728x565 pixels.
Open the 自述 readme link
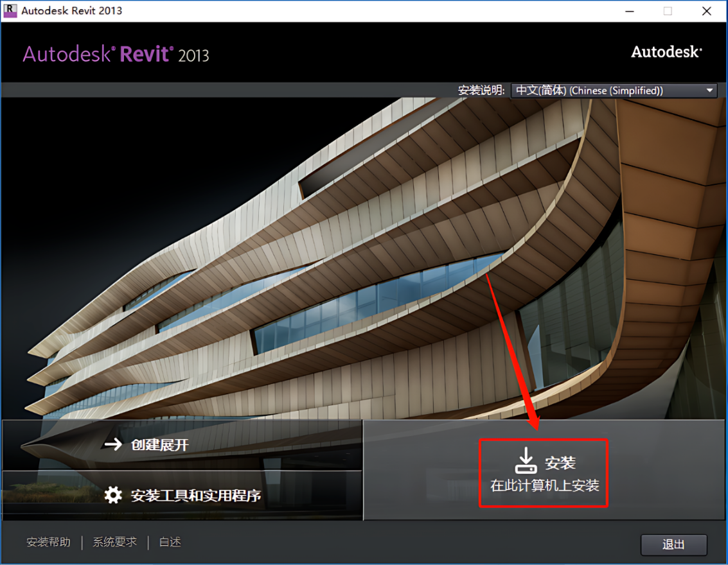[170, 542]
